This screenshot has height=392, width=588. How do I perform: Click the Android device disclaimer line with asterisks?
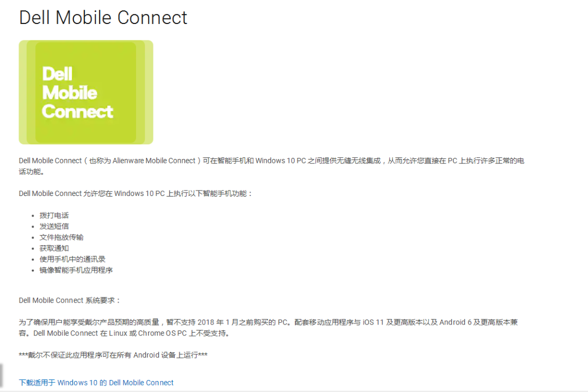113,356
